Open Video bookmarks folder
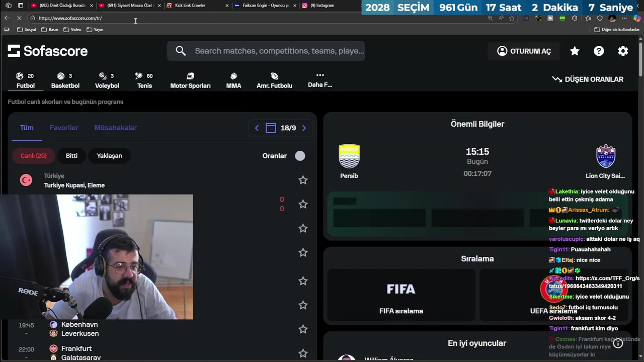 [x=72, y=30]
